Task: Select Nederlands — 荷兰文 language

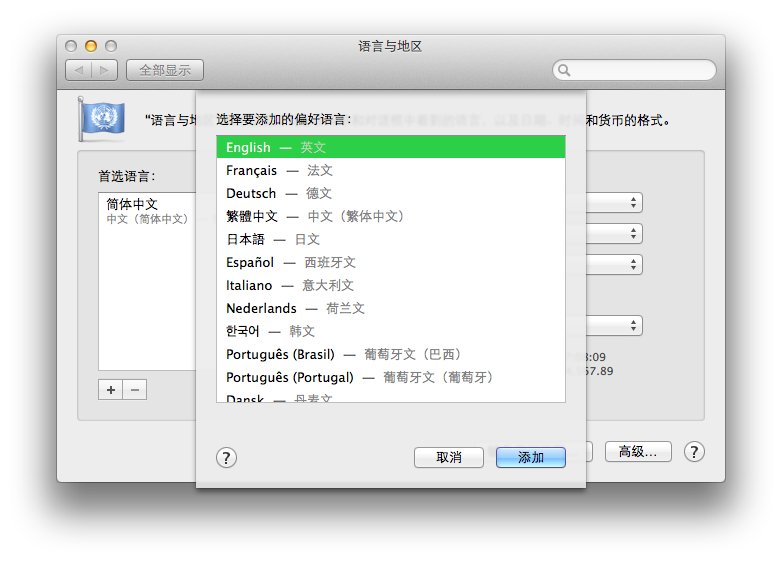Action: [x=391, y=308]
